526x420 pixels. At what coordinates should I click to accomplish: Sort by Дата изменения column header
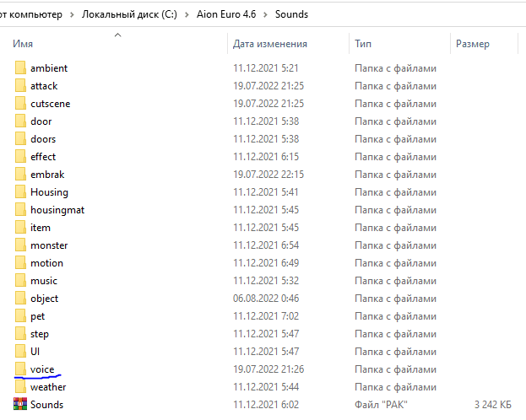270,44
